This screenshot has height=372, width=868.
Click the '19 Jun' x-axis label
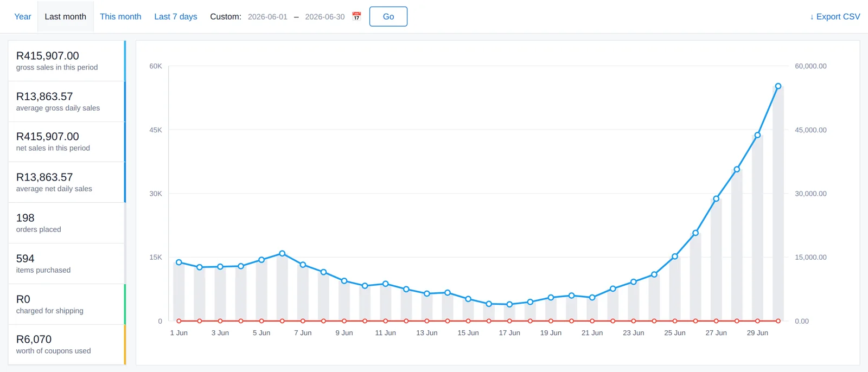551,333
